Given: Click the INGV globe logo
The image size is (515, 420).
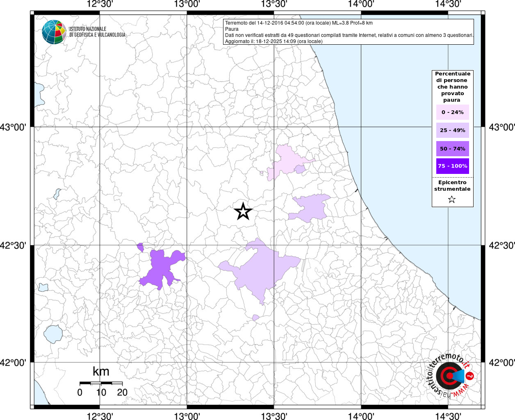Looking at the screenshot, I should [54, 32].
